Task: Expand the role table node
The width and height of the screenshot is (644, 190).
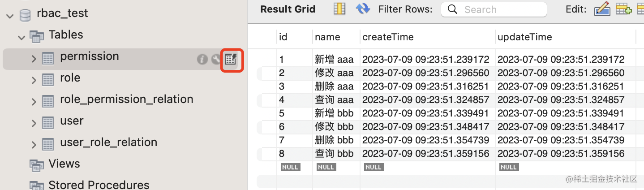Action: tap(34, 80)
